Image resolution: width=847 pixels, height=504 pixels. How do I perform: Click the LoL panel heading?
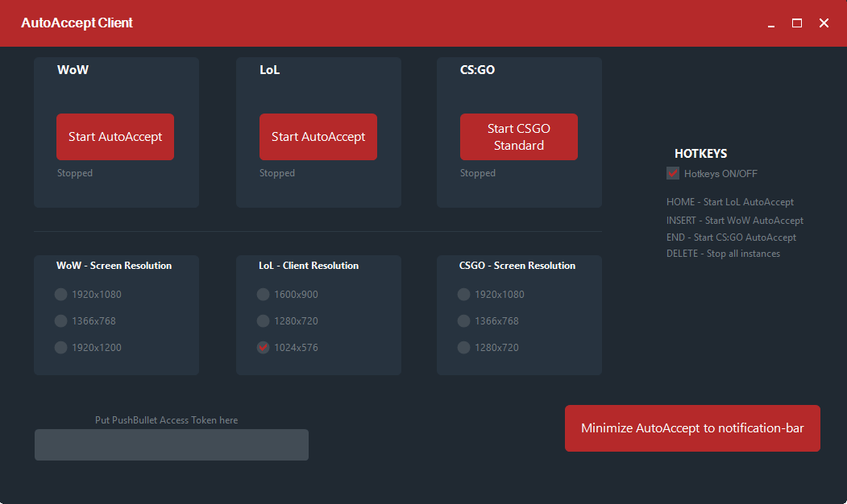(x=269, y=69)
